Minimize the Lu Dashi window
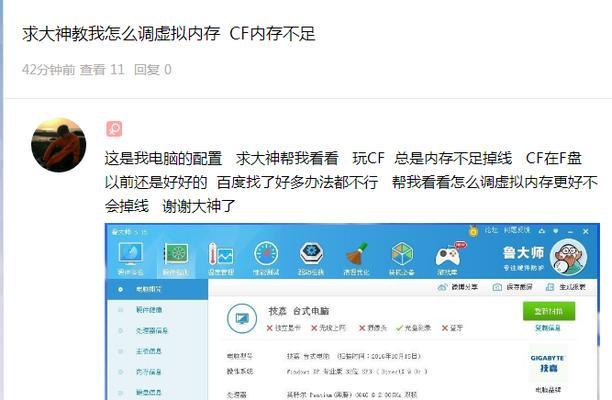Viewport: 612px width, 400px height. (571, 232)
